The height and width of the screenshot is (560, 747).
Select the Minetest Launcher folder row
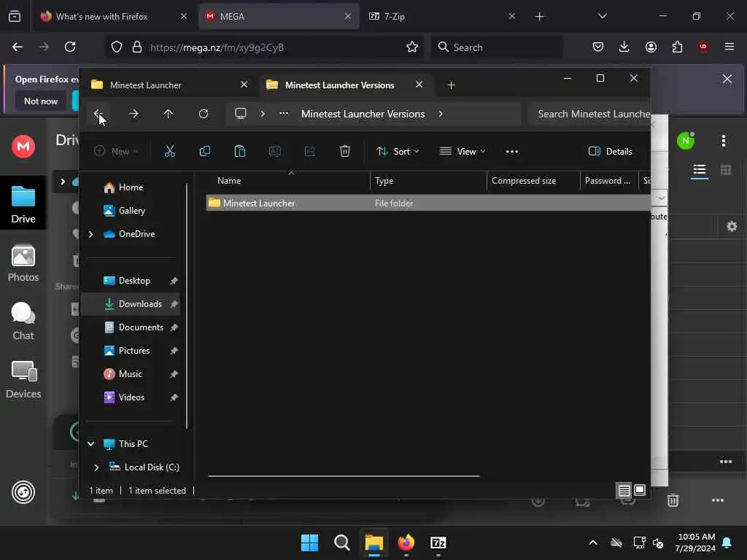[427, 203]
